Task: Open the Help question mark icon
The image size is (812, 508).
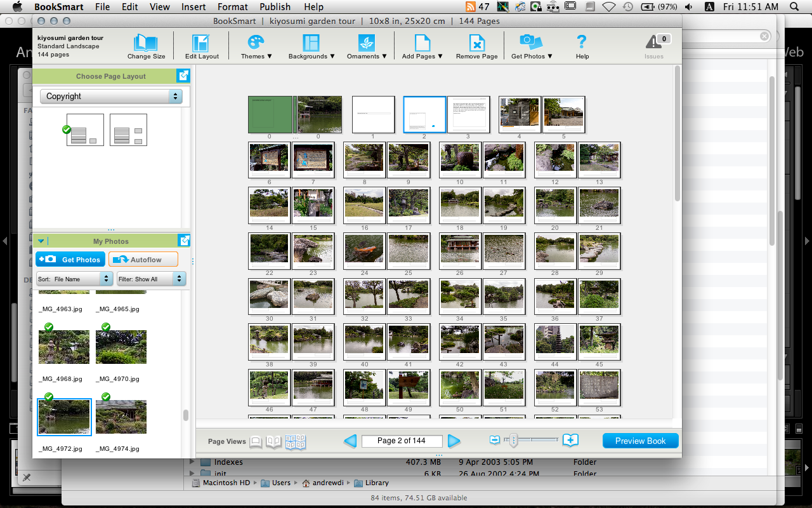Action: coord(582,43)
